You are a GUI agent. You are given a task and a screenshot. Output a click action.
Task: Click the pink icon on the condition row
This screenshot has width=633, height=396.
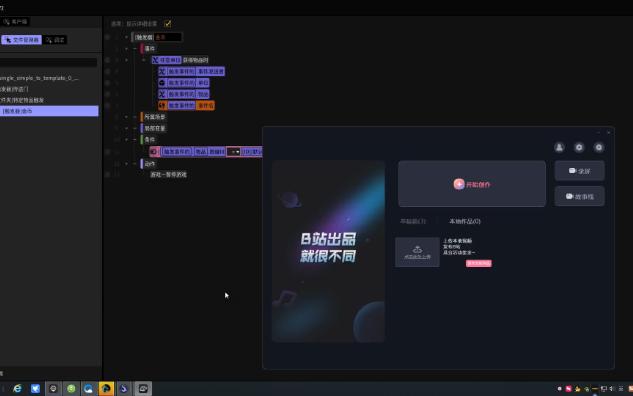pyautogui.click(x=154, y=152)
